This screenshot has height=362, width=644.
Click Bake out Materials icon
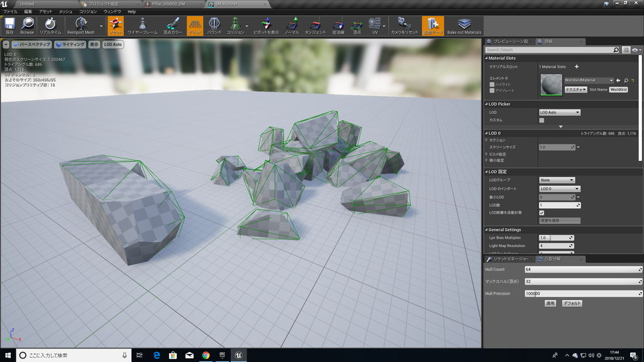click(x=464, y=26)
